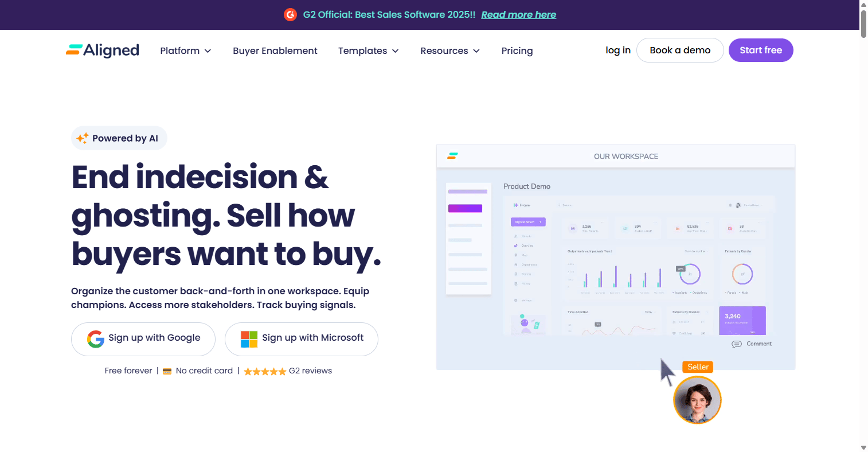Viewport: 868px width, 452px height.
Task: Click the Start free button
Action: tap(761, 50)
